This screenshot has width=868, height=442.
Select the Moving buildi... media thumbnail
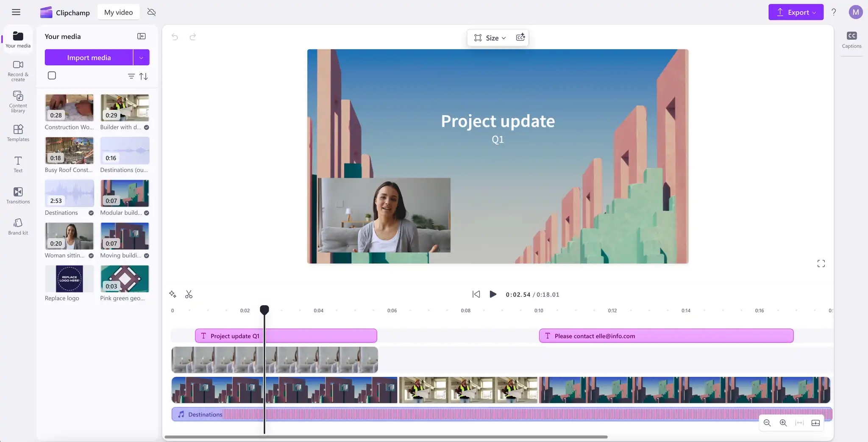[x=125, y=236]
